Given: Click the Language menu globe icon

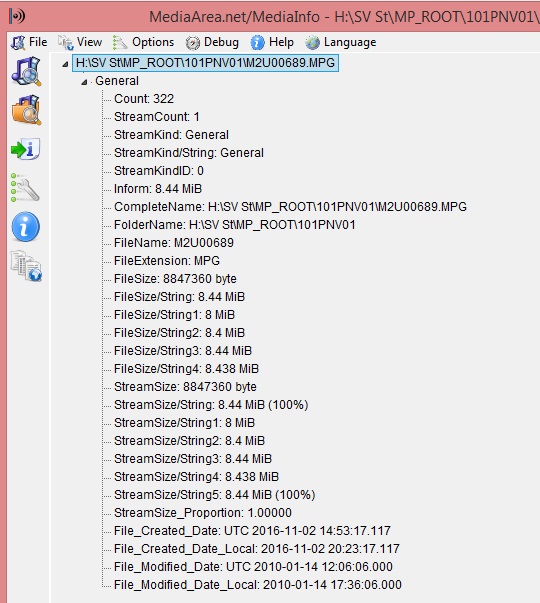Looking at the screenshot, I should pyautogui.click(x=312, y=42).
